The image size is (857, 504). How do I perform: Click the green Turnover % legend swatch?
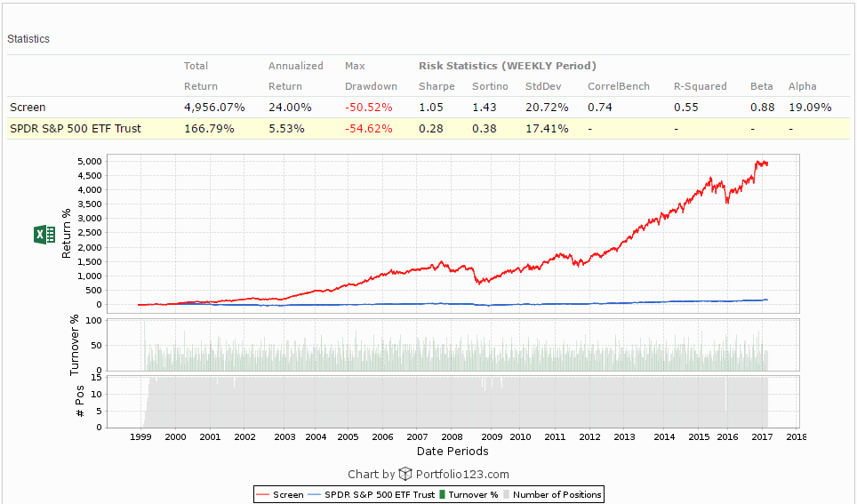click(x=443, y=495)
